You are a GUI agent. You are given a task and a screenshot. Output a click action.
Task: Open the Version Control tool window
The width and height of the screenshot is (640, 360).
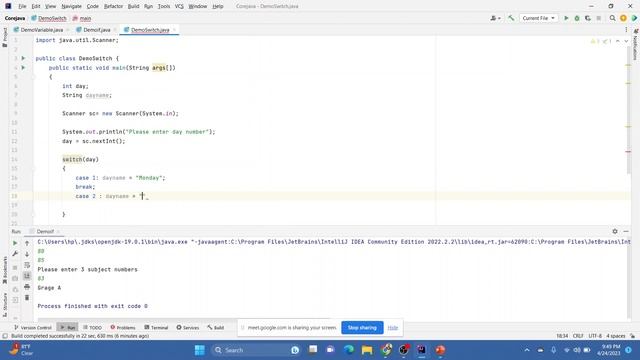[33, 327]
